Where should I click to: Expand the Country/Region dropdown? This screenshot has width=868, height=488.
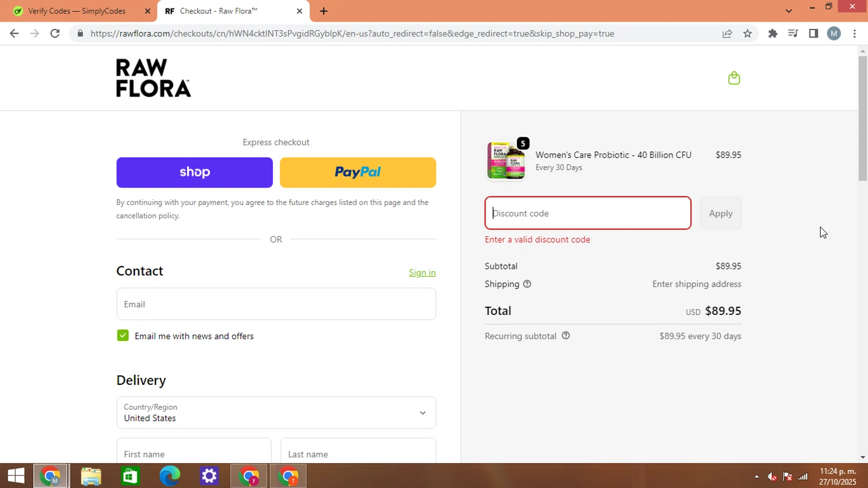click(276, 413)
